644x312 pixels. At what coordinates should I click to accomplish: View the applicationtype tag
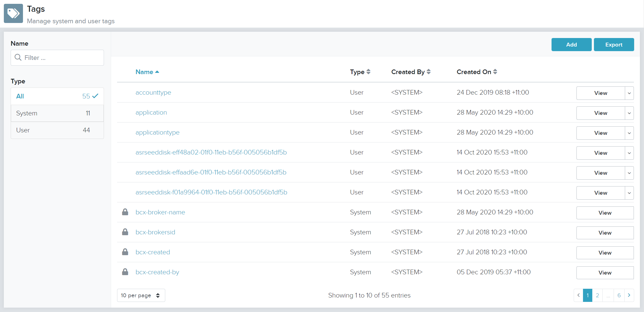(601, 133)
